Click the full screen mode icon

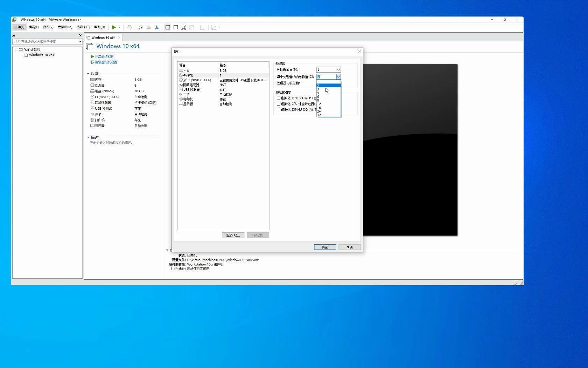click(183, 27)
